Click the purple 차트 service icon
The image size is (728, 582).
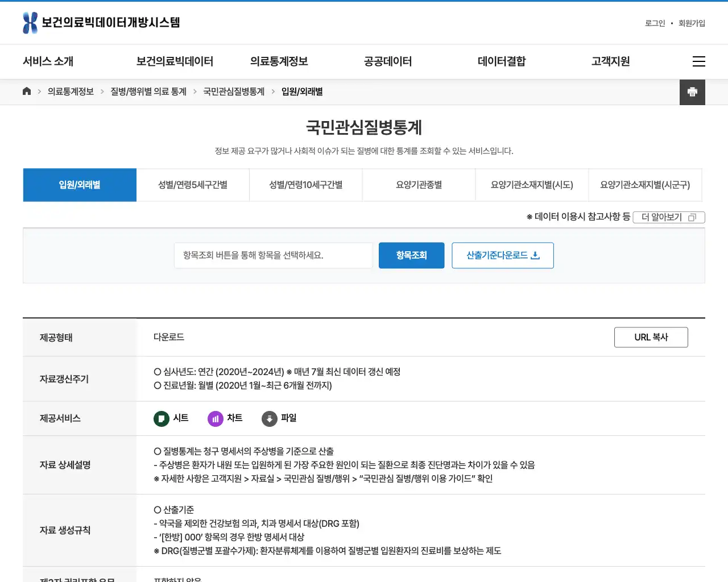216,419
